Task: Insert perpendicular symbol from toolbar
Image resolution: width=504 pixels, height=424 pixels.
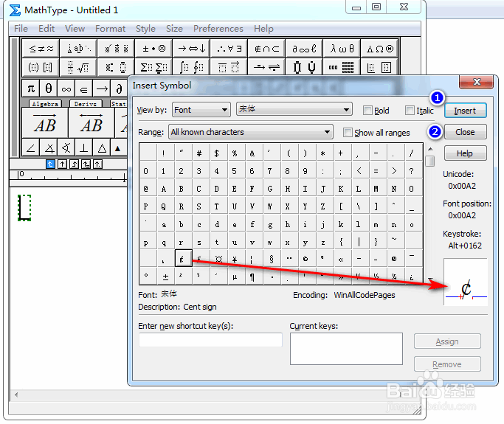Action: point(84,147)
